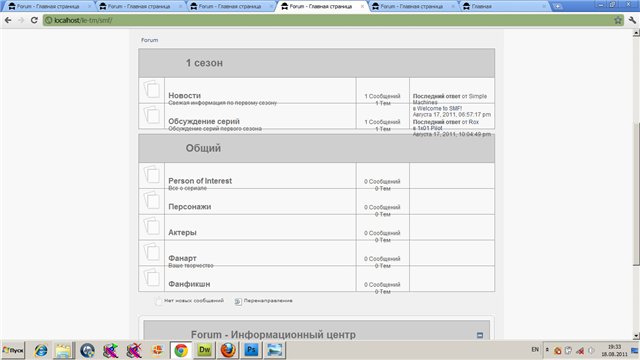
Task: Open Photoshop from the taskbar
Action: [251, 350]
